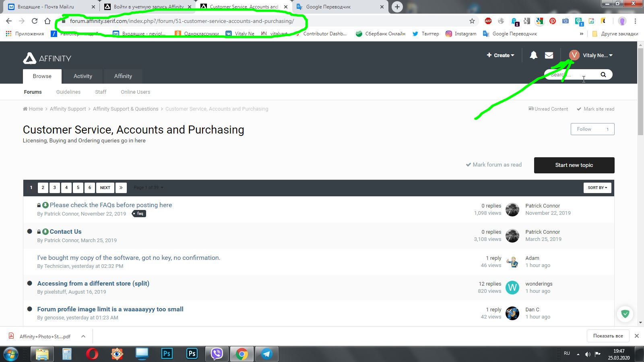Open the Pinterest extension icon

(553, 21)
